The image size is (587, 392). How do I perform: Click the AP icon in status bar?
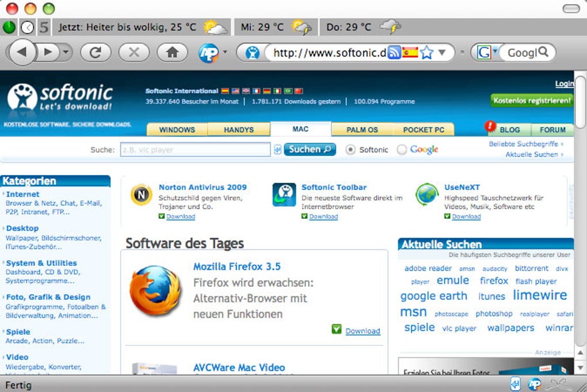pyautogui.click(x=535, y=384)
